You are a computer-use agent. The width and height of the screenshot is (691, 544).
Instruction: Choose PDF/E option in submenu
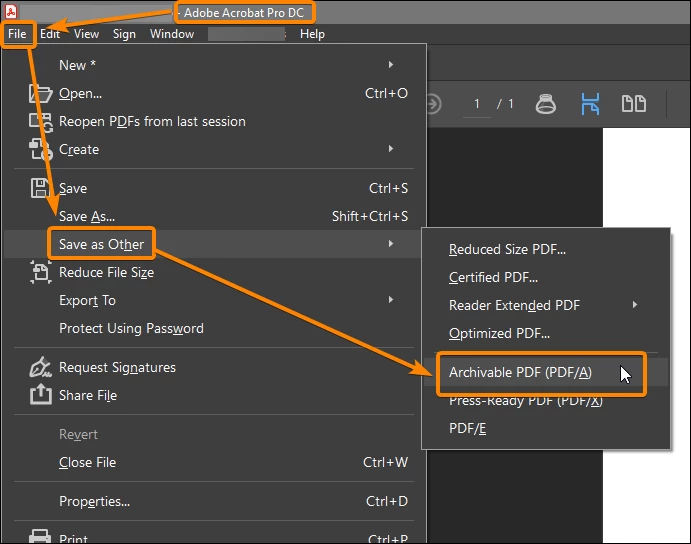[546, 428]
